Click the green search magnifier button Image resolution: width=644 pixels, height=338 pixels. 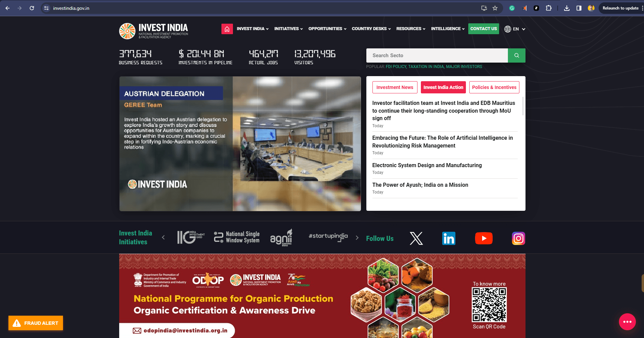click(516, 55)
